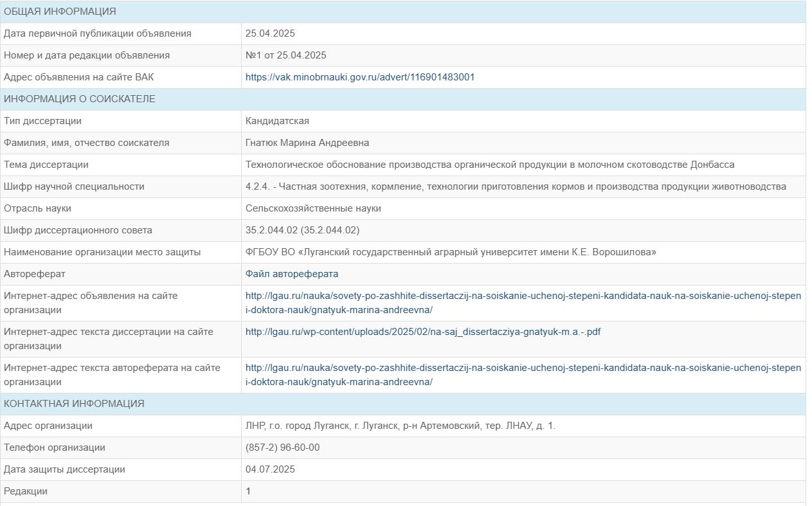The height and width of the screenshot is (506, 812).
Task: Select the council code 35.2.044.02 (35.2.044.02)
Action: [302, 230]
